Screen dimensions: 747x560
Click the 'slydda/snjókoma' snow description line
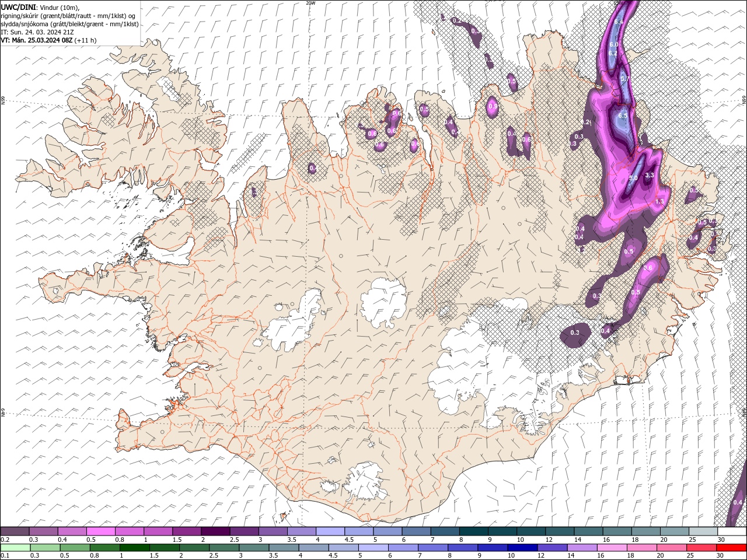(x=70, y=24)
